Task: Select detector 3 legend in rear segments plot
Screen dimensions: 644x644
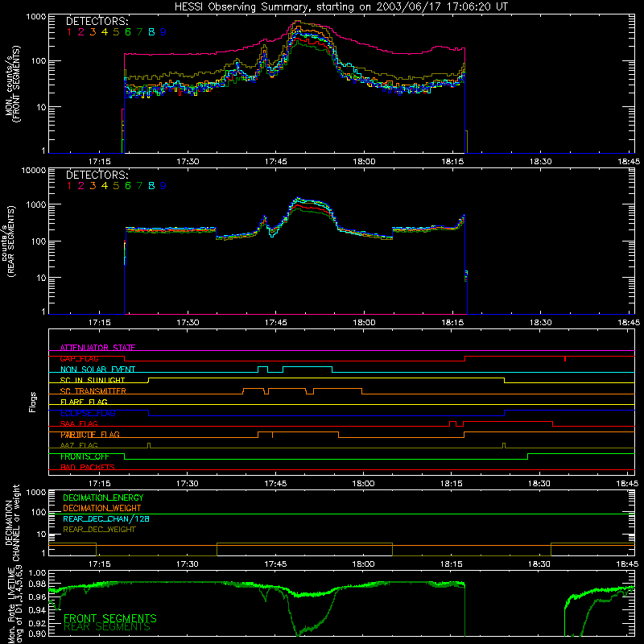Action: click(93, 186)
